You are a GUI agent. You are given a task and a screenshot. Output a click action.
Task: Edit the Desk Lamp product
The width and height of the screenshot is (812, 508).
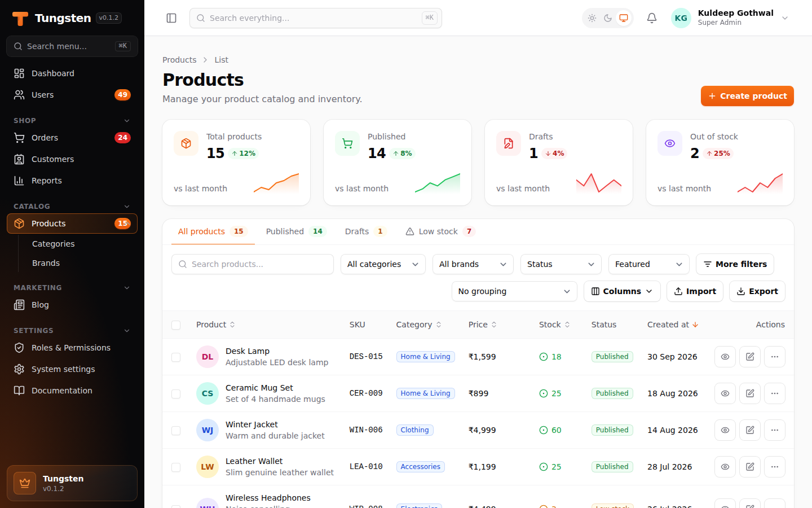coord(750,357)
